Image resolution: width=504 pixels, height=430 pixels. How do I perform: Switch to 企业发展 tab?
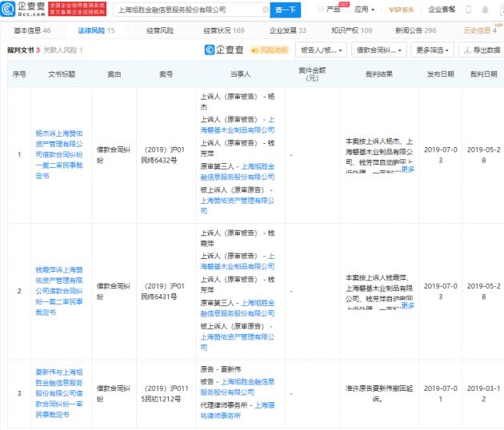(288, 30)
